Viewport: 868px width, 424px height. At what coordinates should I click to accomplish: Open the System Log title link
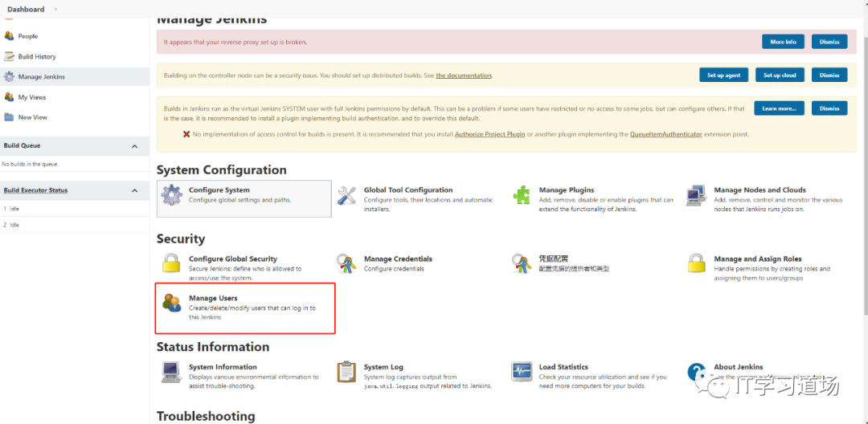coord(383,366)
